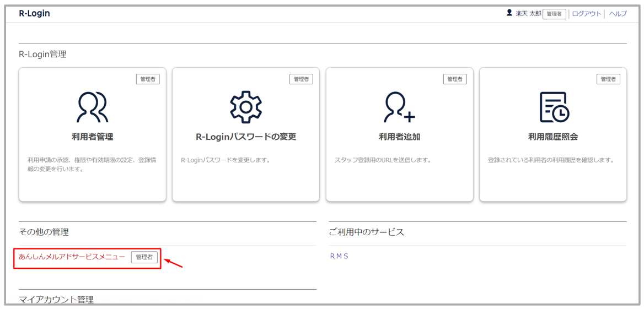The height and width of the screenshot is (309, 644).
Task: Click the gear icon for R-Loginパスワードの変更
Action: click(245, 107)
